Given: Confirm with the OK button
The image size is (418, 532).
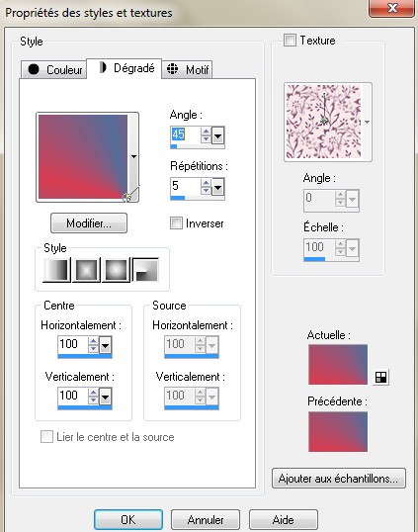Looking at the screenshot, I should coord(128,519).
